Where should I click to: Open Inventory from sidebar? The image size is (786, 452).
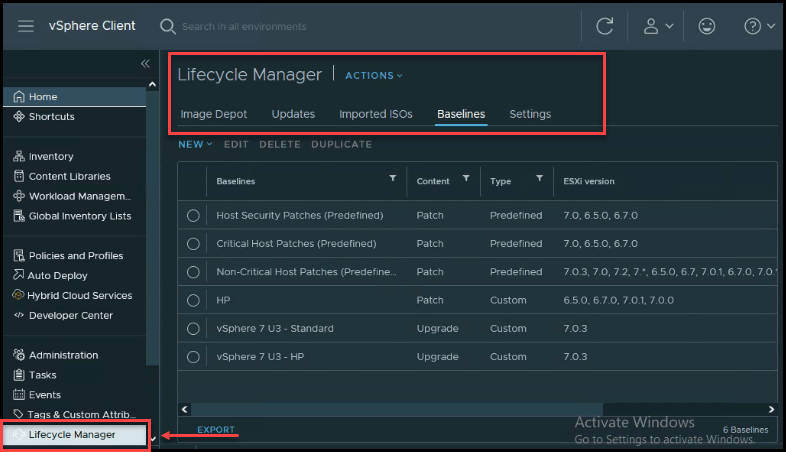[x=51, y=156]
